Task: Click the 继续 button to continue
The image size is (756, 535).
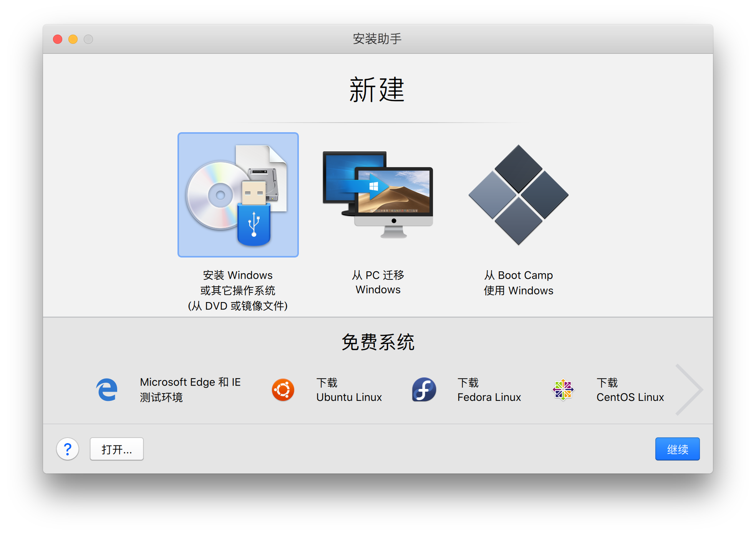Action: pyautogui.click(x=677, y=449)
